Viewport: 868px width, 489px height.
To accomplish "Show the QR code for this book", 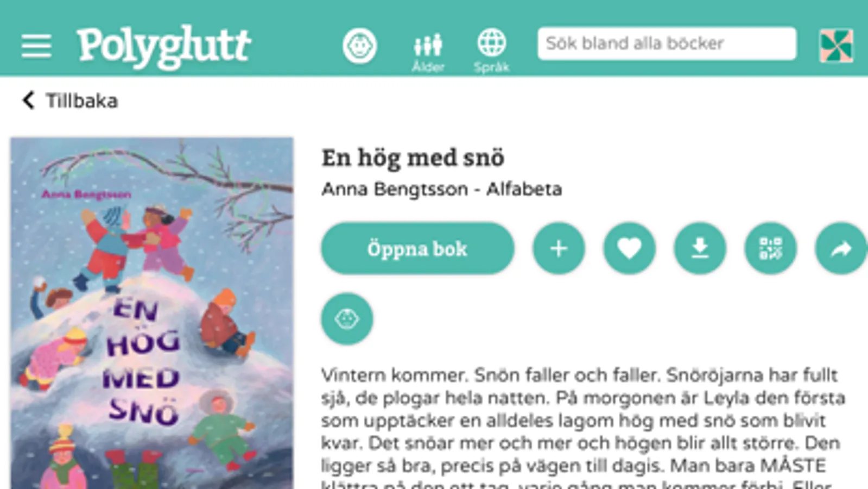I will (770, 248).
